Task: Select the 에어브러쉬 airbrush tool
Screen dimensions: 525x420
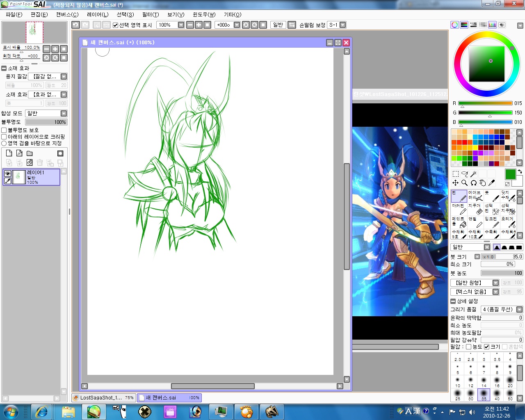Action: [x=475, y=196]
